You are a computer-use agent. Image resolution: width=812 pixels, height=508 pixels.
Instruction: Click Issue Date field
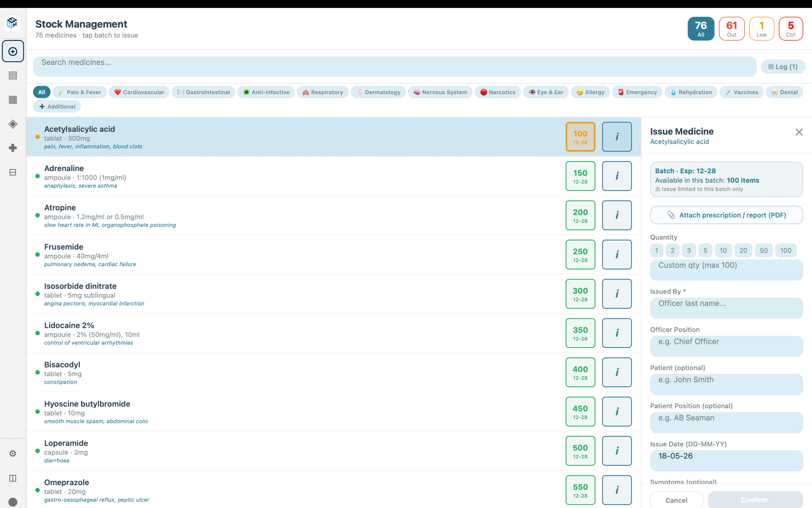726,461
